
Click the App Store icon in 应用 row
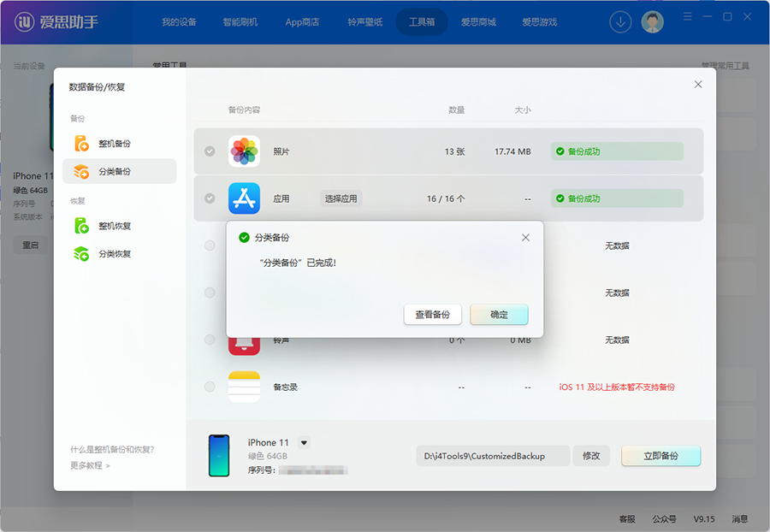point(244,198)
